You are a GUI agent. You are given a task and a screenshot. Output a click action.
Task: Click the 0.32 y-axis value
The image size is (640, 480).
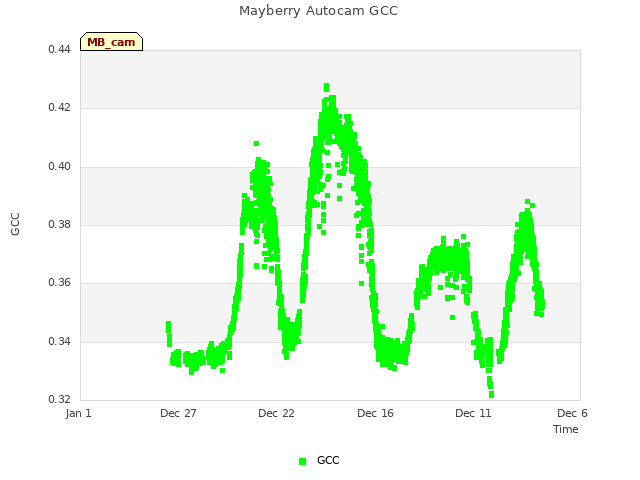pyautogui.click(x=60, y=399)
